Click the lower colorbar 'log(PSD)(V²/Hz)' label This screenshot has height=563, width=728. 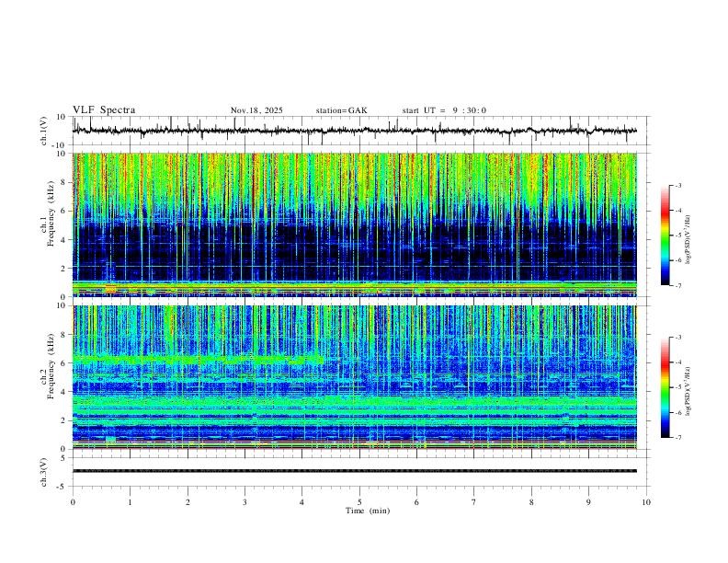[688, 392]
